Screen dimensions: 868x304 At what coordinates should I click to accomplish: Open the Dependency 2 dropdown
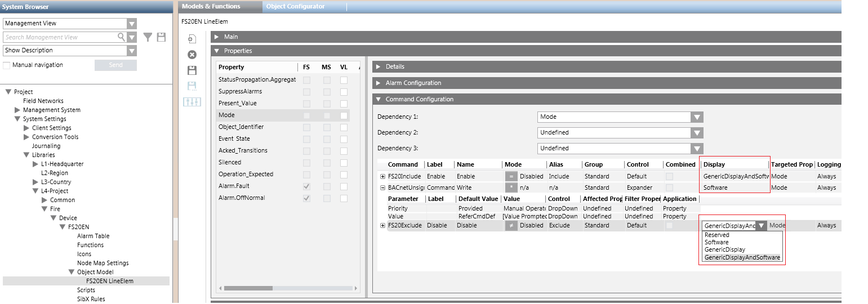click(x=697, y=133)
